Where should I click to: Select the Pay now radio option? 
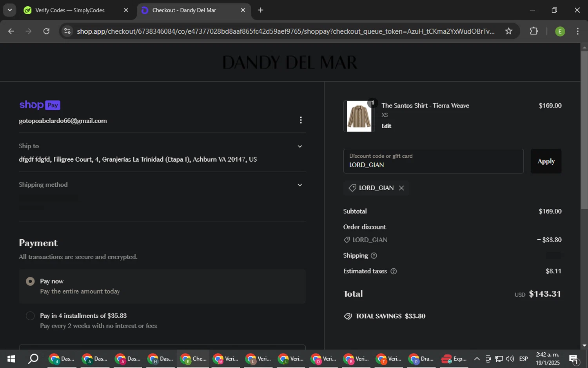click(30, 281)
